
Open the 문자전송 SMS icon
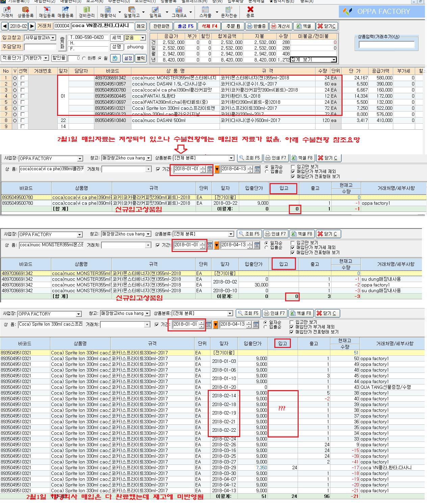click(229, 12)
